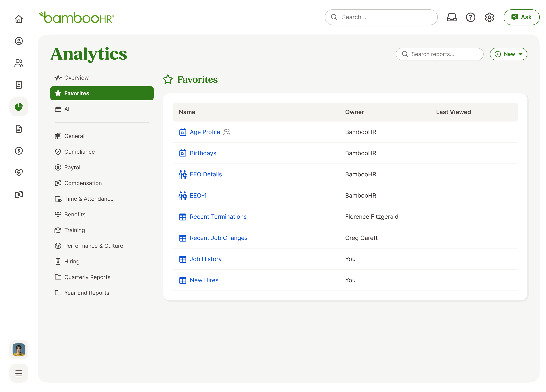Click the table icon next to Job History
The image size is (546, 392).
point(183,260)
